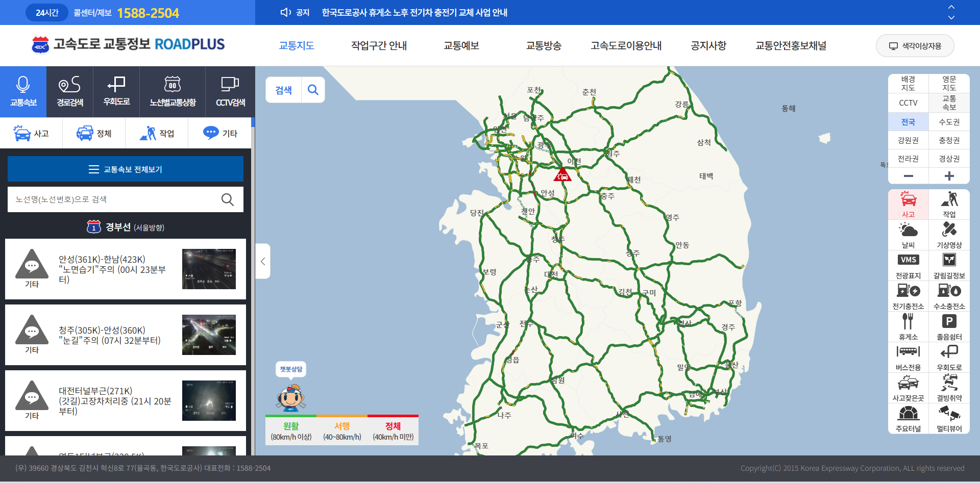
Task: Show 갈림길정보 junction info
Action: click(x=949, y=266)
